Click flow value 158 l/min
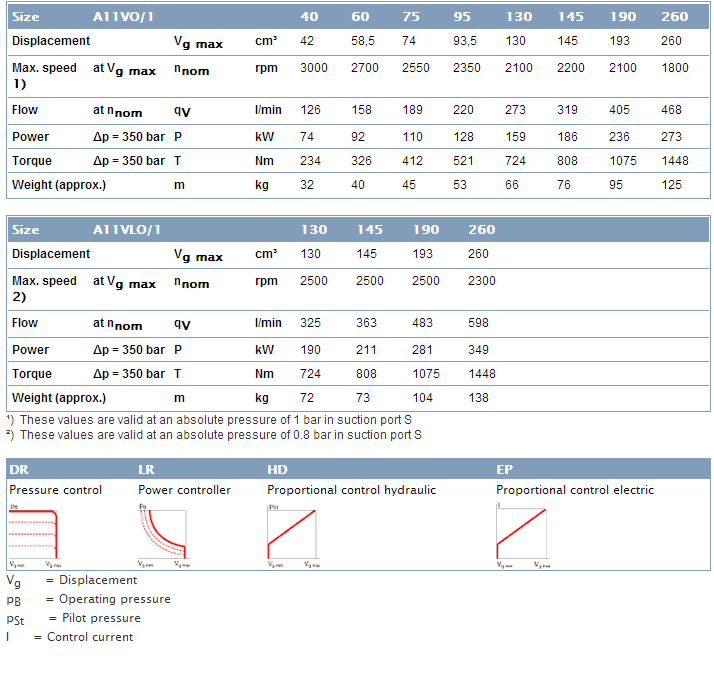The height and width of the screenshot is (676, 714). [x=362, y=110]
